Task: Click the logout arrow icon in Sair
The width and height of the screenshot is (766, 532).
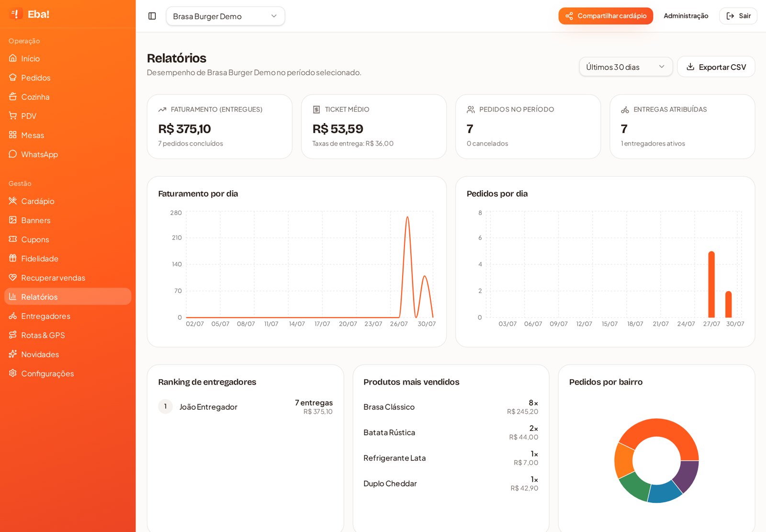Action: tap(731, 16)
